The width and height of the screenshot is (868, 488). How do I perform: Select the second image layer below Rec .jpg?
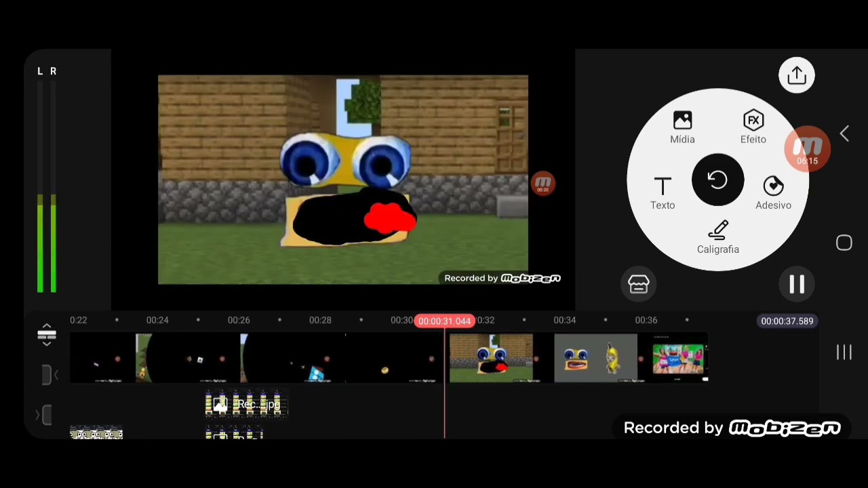(x=234, y=434)
